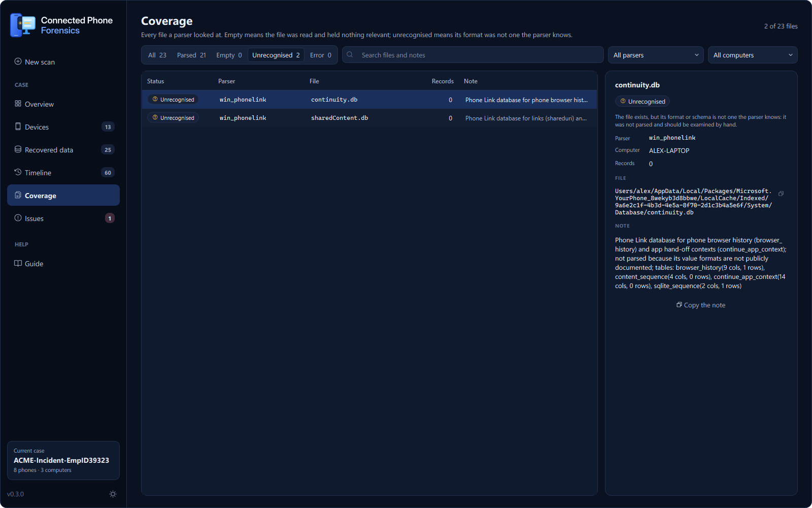
Task: Open the All parsers dropdown
Action: 656,55
